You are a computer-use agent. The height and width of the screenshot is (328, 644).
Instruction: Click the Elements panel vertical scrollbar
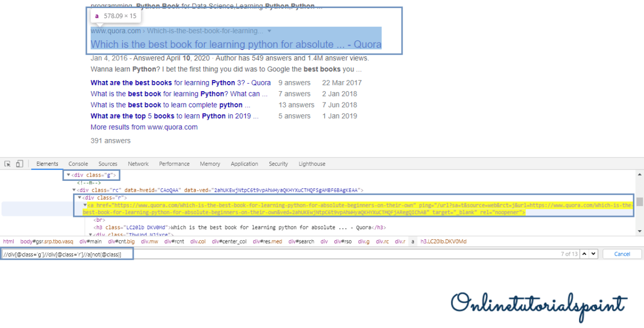(639, 202)
